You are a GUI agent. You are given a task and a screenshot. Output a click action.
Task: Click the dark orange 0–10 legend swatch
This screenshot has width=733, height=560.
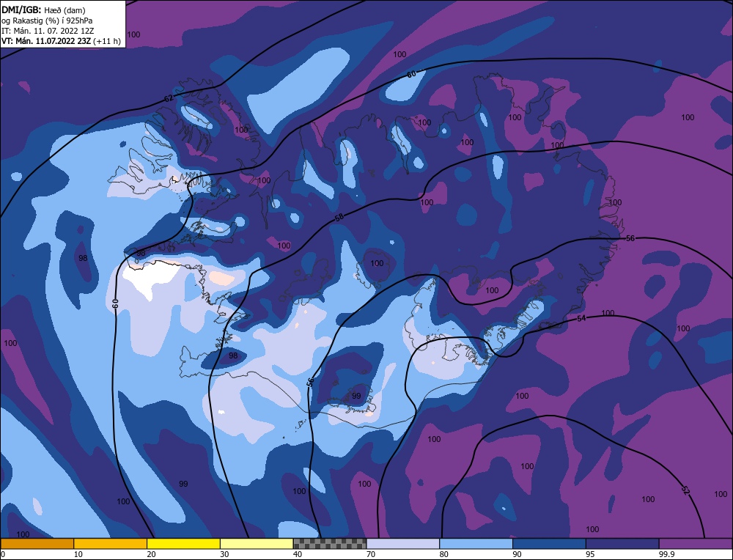tap(37, 543)
